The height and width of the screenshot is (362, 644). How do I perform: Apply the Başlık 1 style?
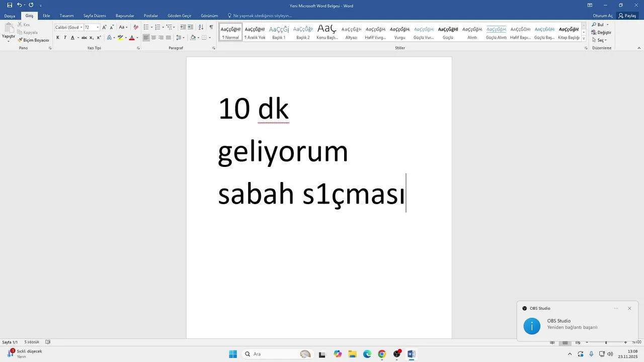click(x=279, y=33)
